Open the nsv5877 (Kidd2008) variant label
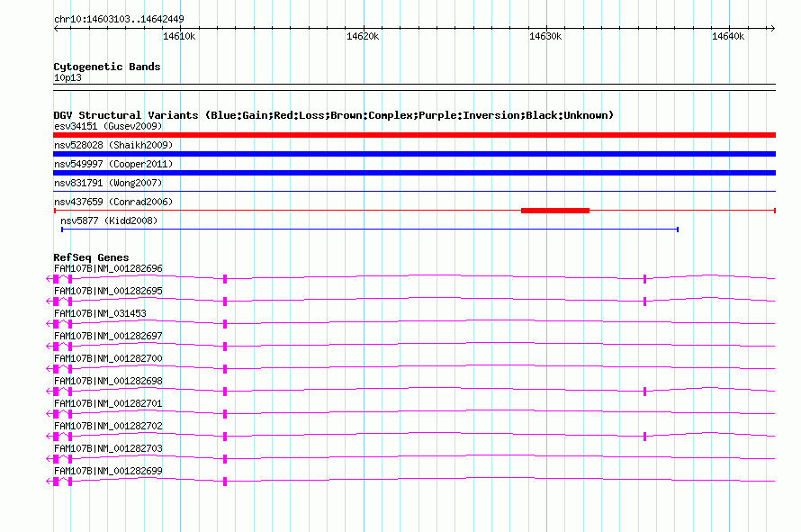This screenshot has width=801, height=532. pos(109,221)
